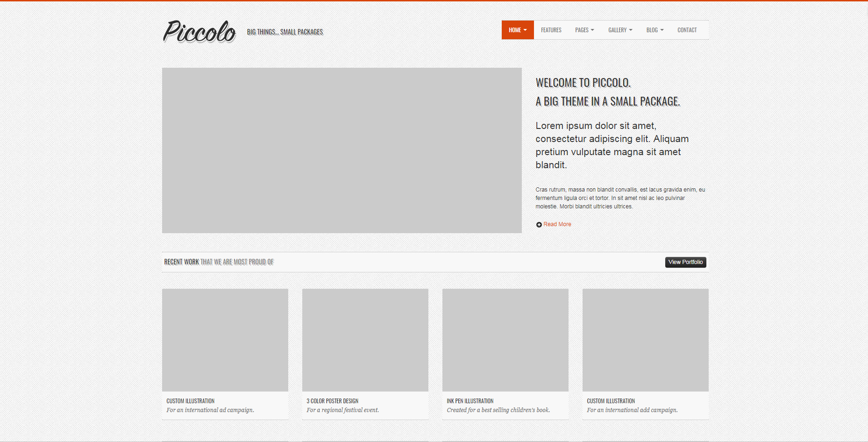Open the last Custom Illustration thumbnail
The image size is (868, 442).
(645, 340)
